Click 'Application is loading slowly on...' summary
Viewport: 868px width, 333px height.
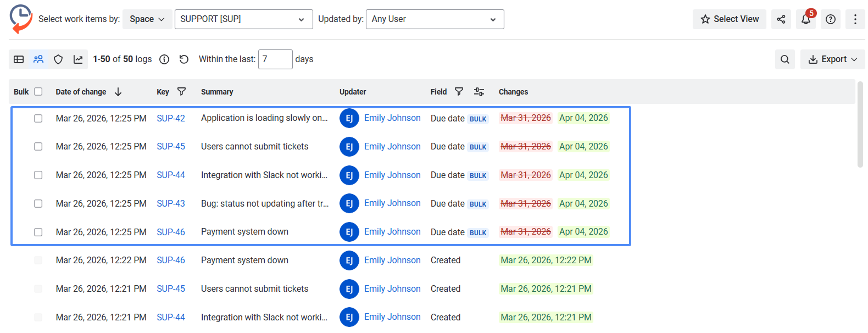tap(264, 118)
